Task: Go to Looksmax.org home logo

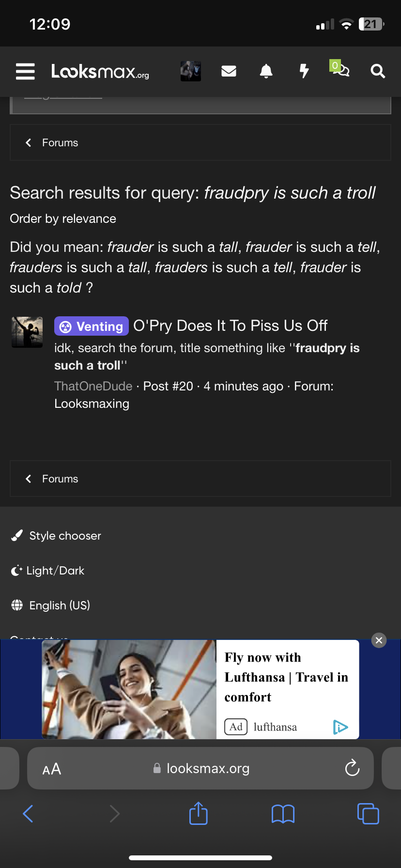Action: 100,72
